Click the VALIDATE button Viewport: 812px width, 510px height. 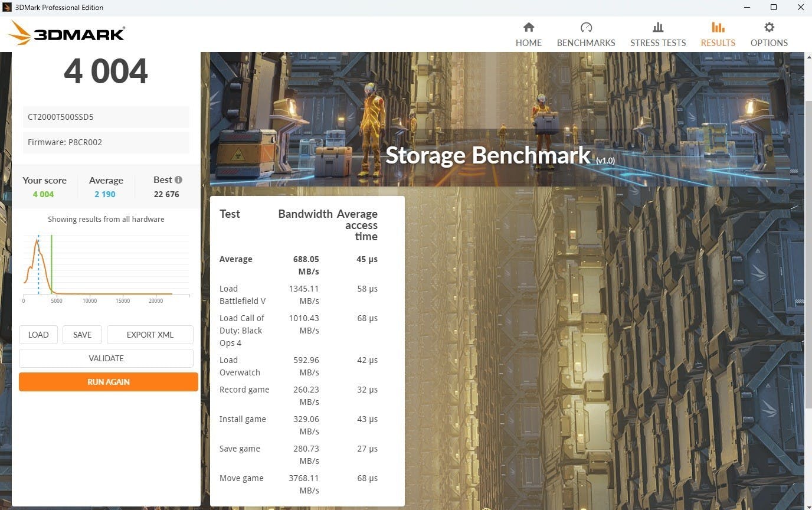pos(106,358)
